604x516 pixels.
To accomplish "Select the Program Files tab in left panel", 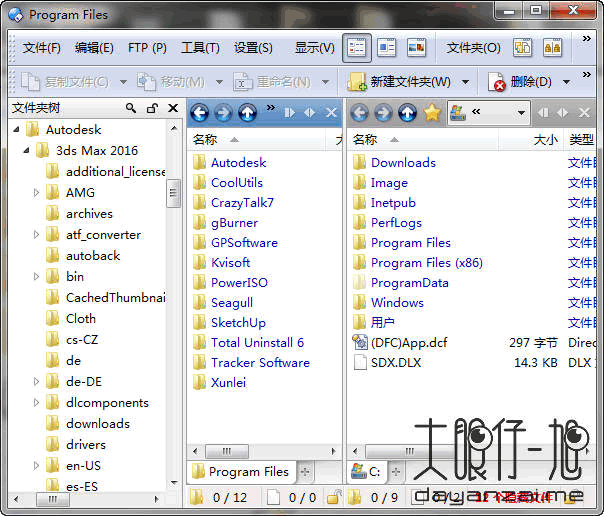I will click(241, 472).
